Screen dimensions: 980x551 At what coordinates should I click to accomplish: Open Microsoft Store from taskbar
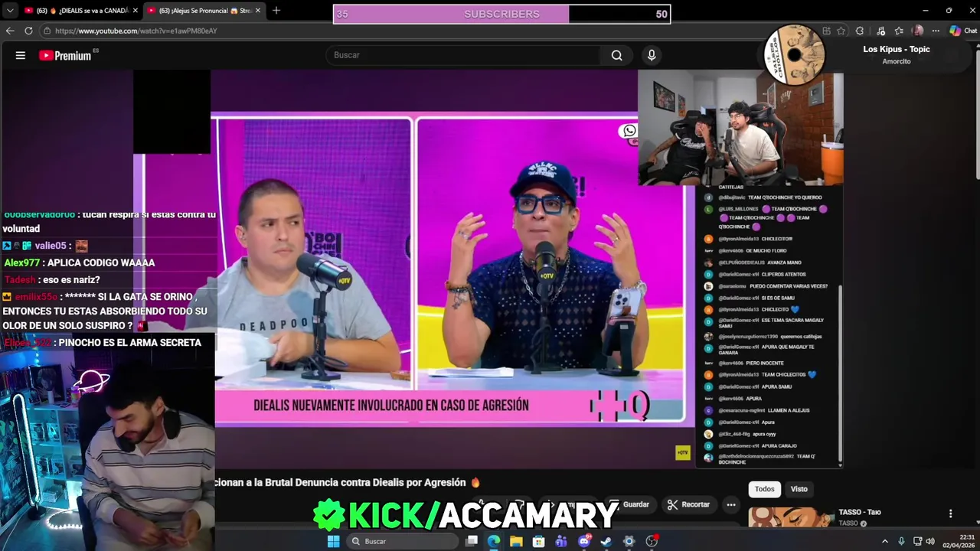[x=539, y=541]
